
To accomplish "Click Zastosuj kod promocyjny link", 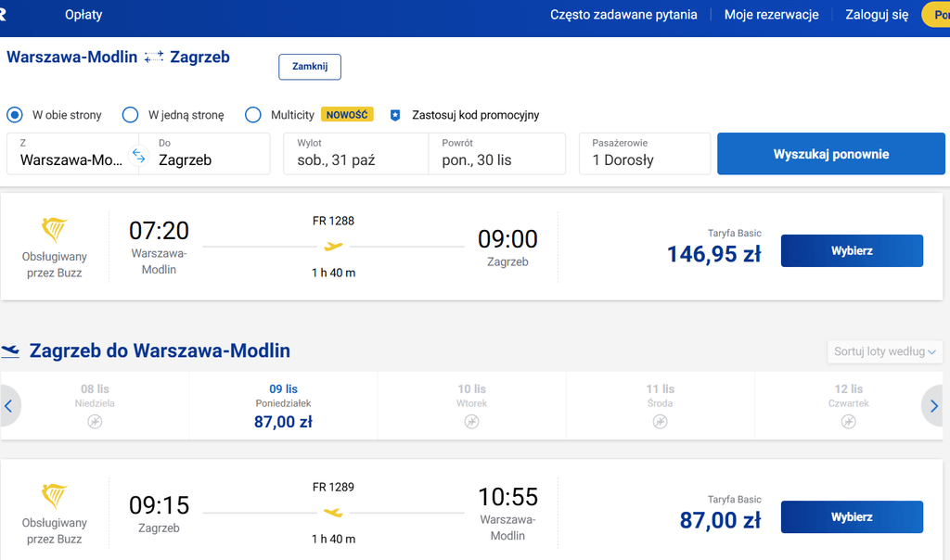I will pyautogui.click(x=476, y=115).
